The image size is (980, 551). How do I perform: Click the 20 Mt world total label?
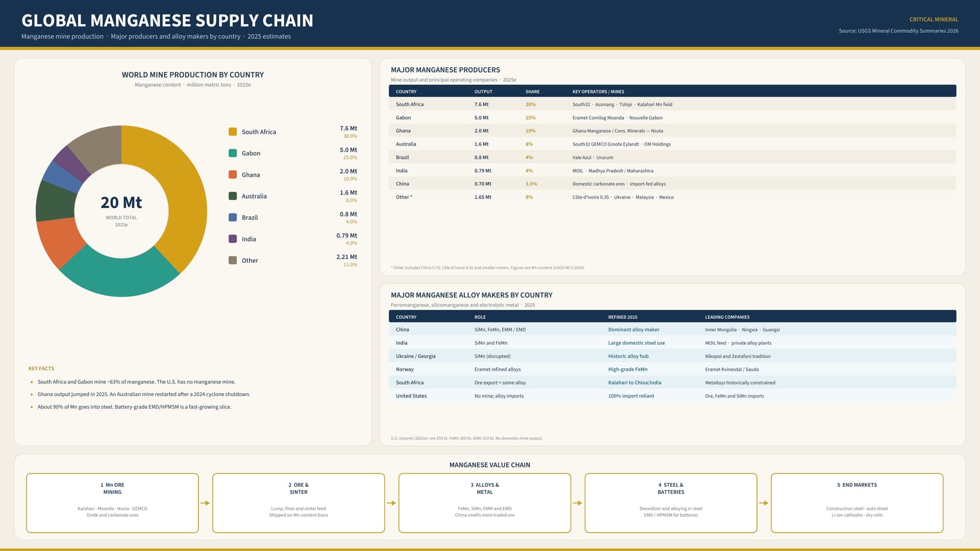[121, 202]
